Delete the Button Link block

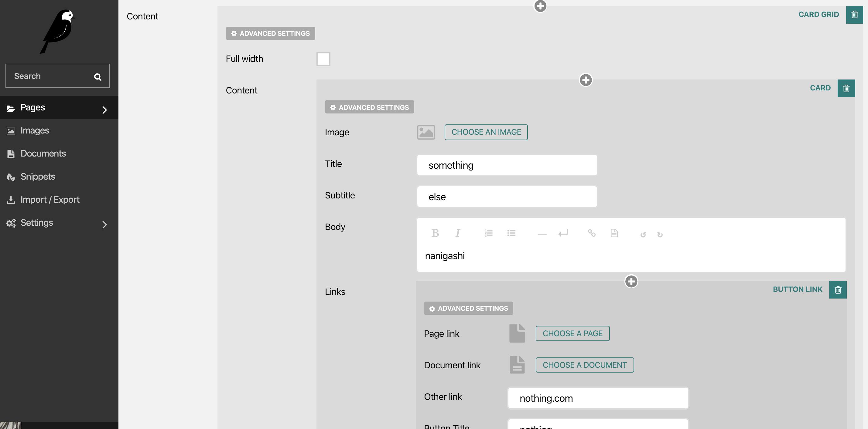[838, 290]
